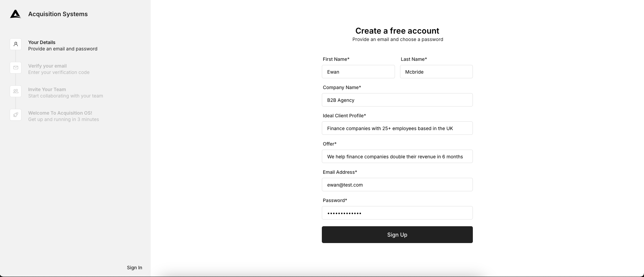The image size is (644, 277).
Task: Click the Create a free account heading
Action: pyautogui.click(x=397, y=31)
